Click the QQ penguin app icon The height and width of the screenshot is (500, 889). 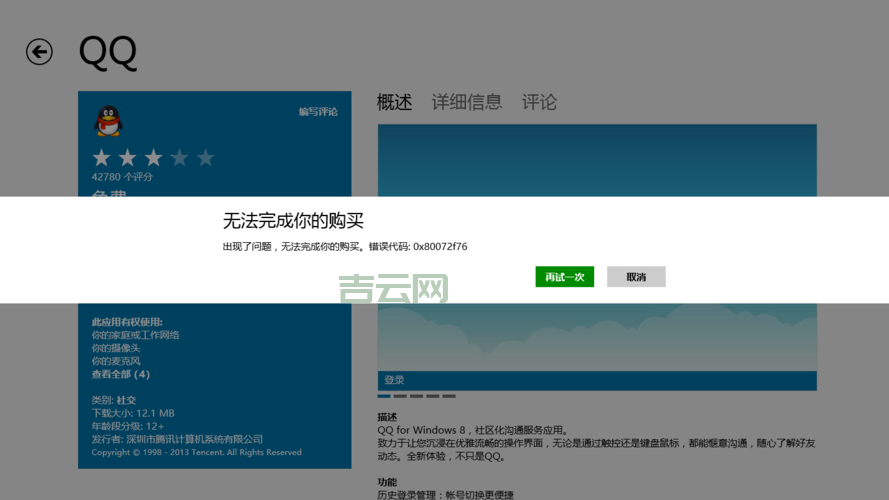click(108, 121)
